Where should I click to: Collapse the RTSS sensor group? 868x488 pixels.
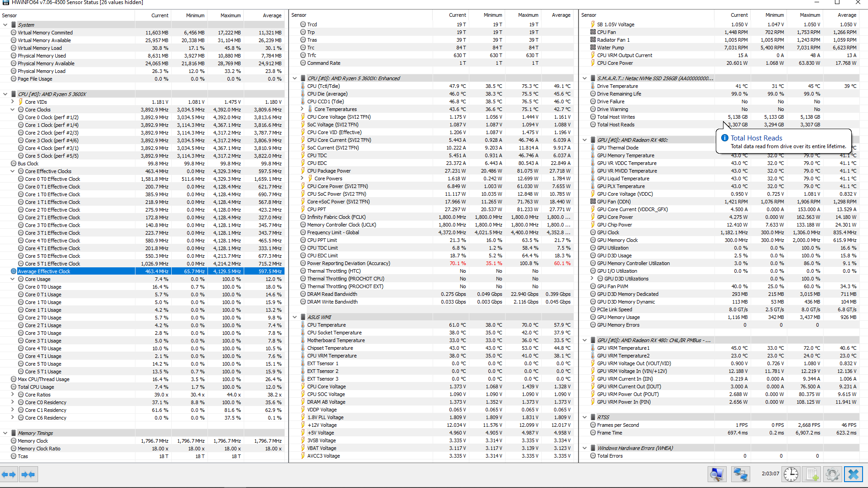pos(585,417)
